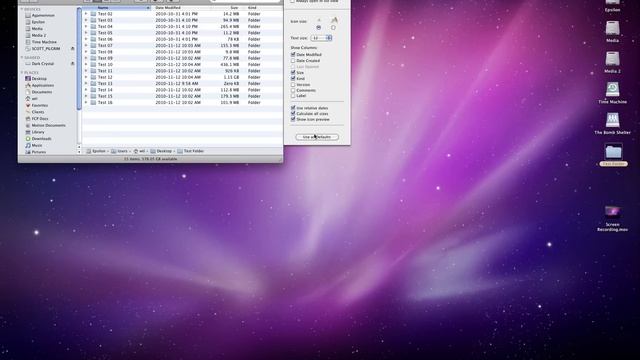
Task: Open Documents in Finder sidebar
Action: (x=39, y=92)
